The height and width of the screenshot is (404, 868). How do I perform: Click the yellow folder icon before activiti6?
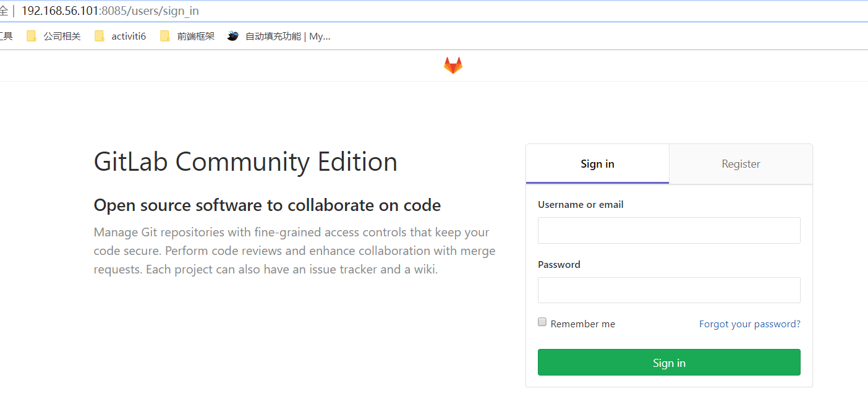point(100,36)
